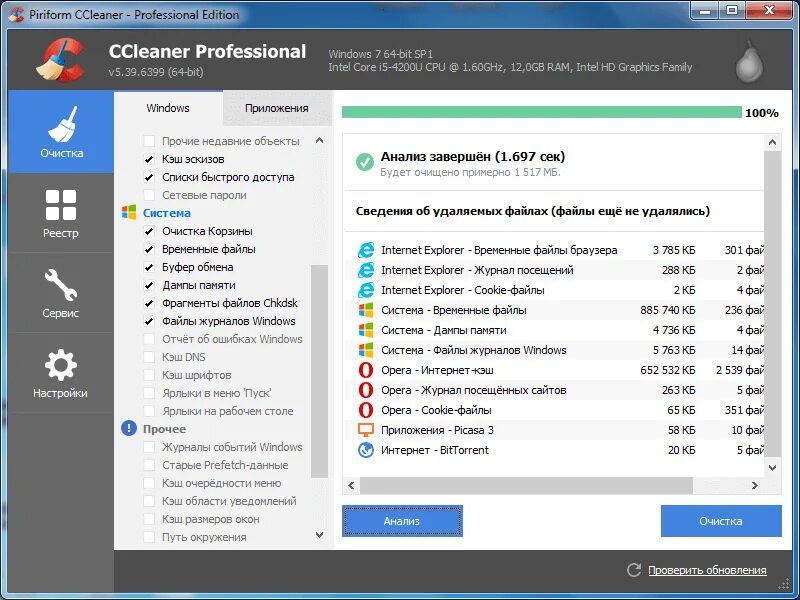
Task: Enable Кэш шрифтов checkbox
Action: click(x=149, y=375)
